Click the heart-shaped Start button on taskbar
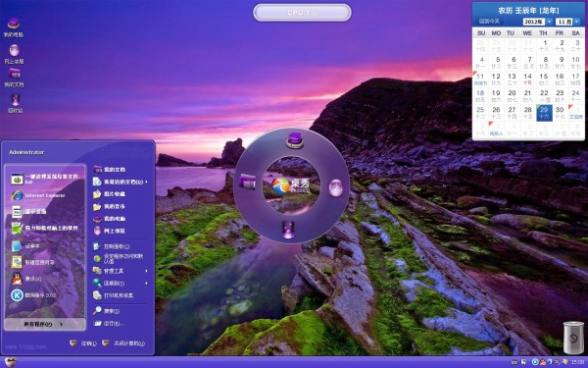This screenshot has height=368, width=588. [x=10, y=362]
